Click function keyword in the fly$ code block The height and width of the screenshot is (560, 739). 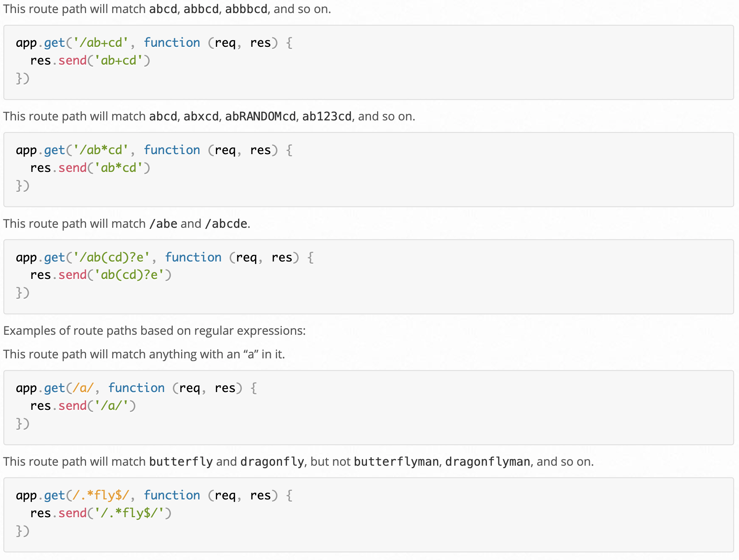[x=172, y=495]
